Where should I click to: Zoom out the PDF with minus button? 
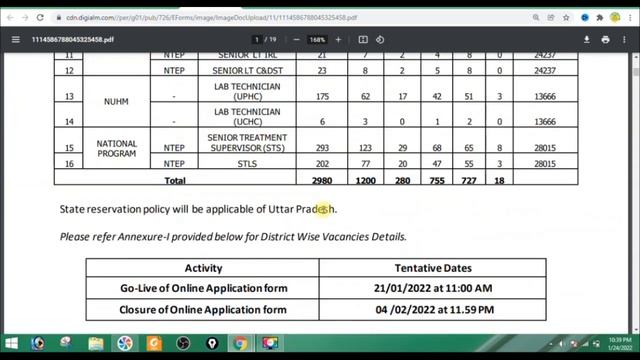pyautogui.click(x=297, y=40)
